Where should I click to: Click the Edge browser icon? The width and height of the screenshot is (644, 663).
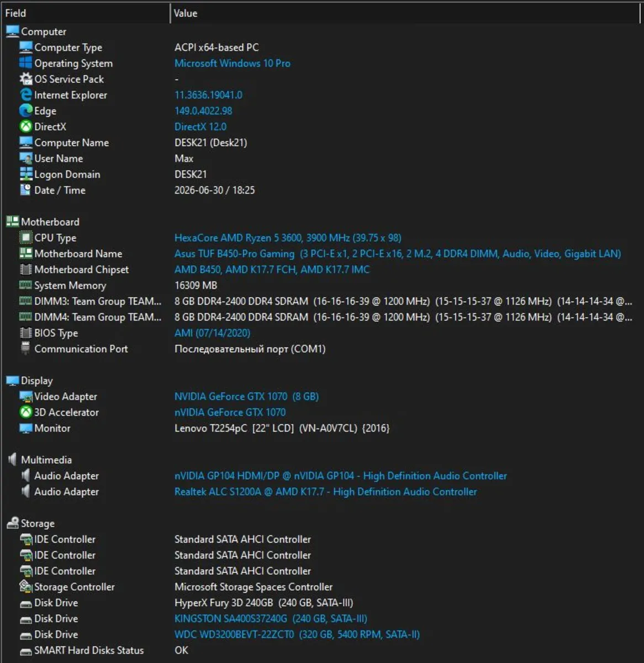coord(25,110)
